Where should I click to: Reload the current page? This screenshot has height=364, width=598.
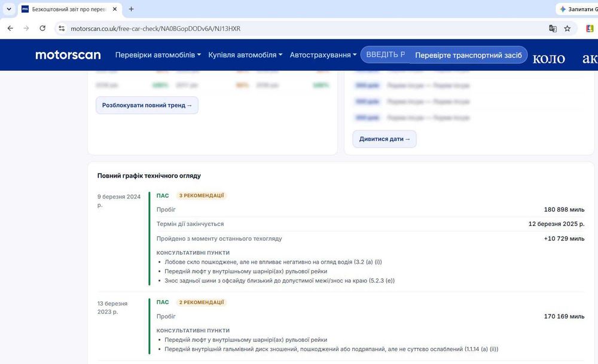tap(42, 29)
